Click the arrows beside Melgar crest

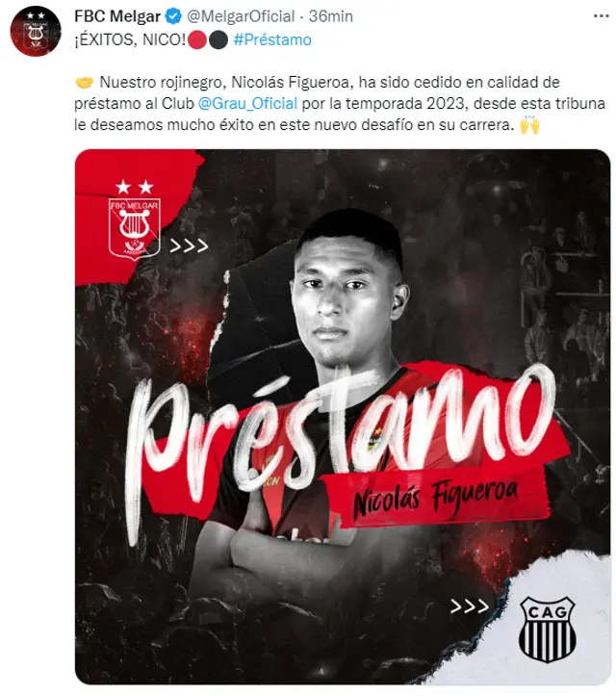189,245
